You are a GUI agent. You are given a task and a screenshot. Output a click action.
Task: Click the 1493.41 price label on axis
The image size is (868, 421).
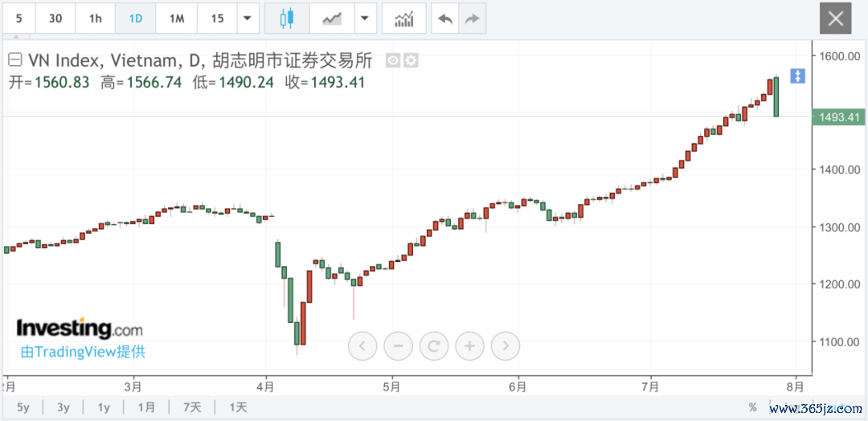[837, 116]
